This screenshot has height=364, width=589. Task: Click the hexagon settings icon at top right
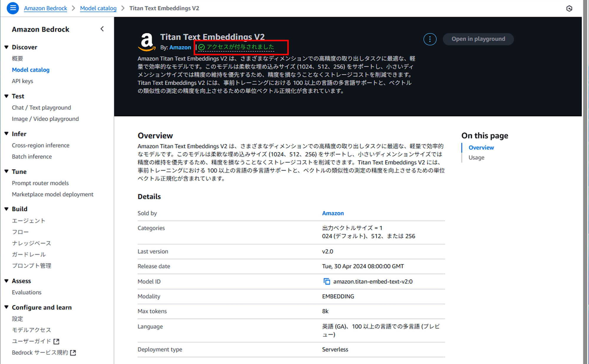569,9
